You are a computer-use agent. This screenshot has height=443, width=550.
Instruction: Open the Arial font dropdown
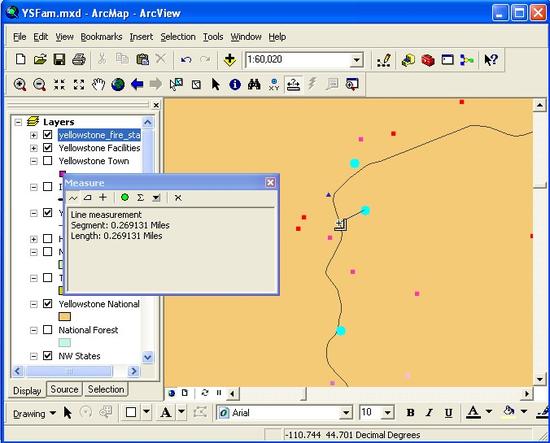[346, 413]
